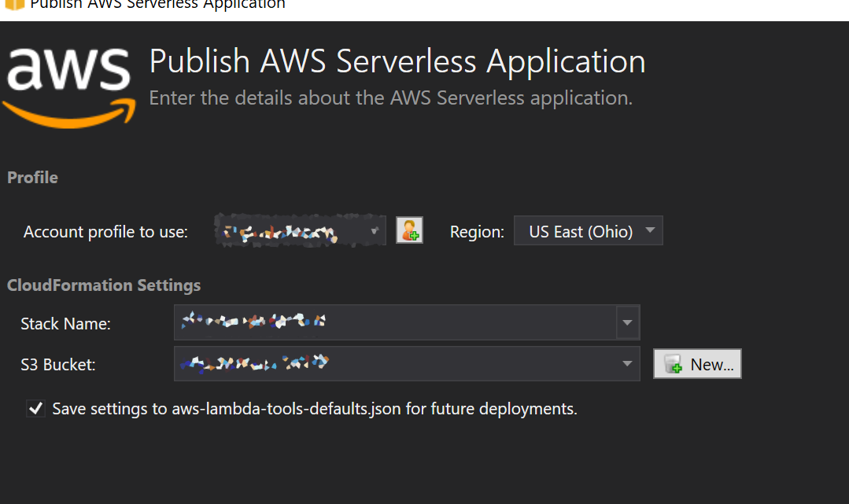Open the Stack Name dropdown arrow
This screenshot has width=849, height=504.
pos(627,322)
